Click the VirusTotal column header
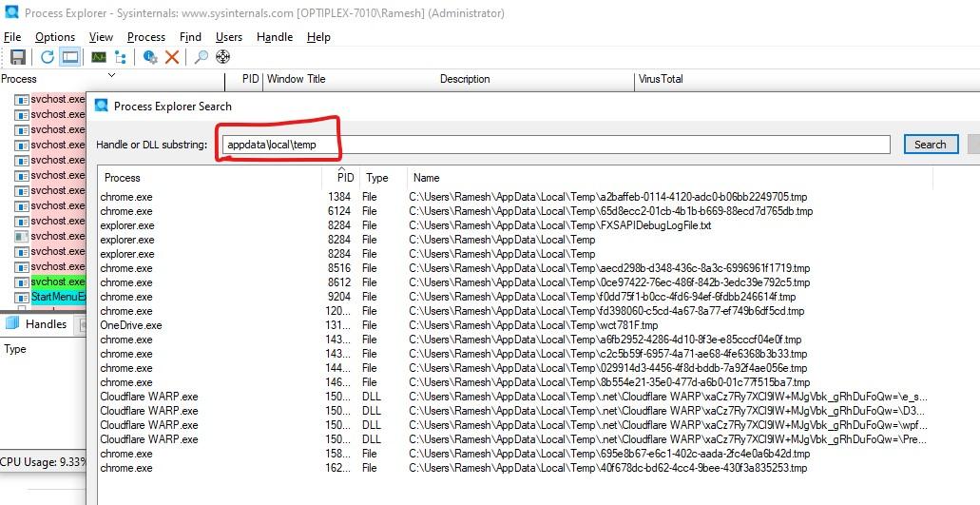This screenshot has height=505, width=980. tap(661, 79)
